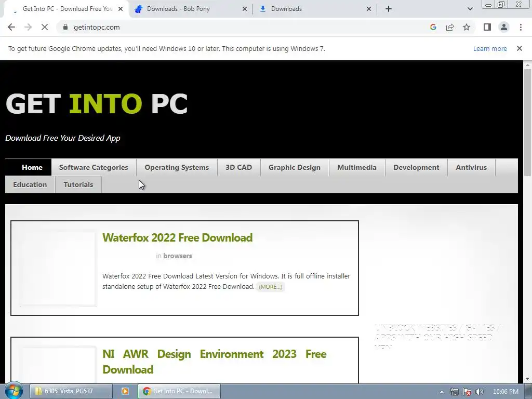
Task: Open NI AWR Design Environment 2023 article
Action: point(215,362)
